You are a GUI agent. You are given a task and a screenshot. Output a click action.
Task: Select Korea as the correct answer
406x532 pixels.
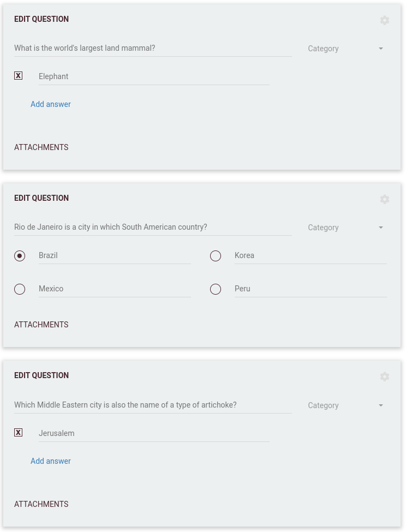[216, 255]
